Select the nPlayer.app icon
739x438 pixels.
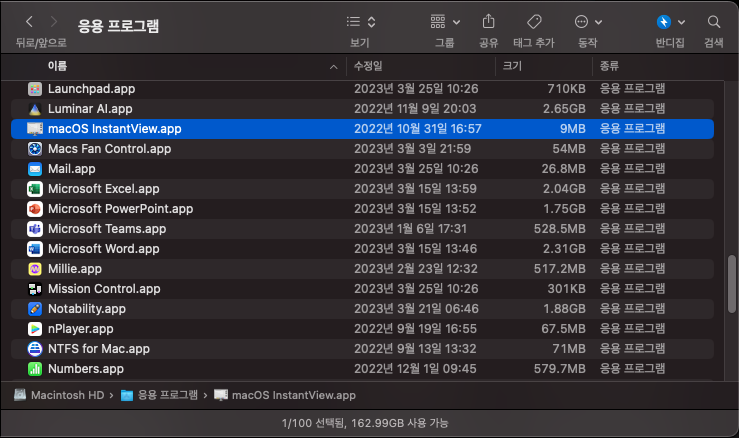[x=35, y=329]
